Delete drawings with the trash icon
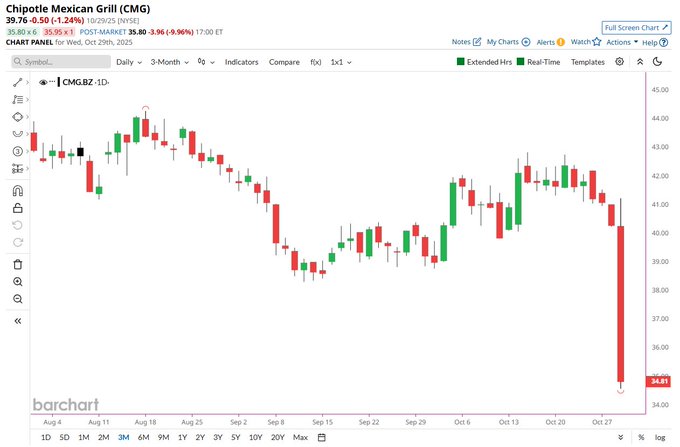The width and height of the screenshot is (680, 447). coord(17,264)
